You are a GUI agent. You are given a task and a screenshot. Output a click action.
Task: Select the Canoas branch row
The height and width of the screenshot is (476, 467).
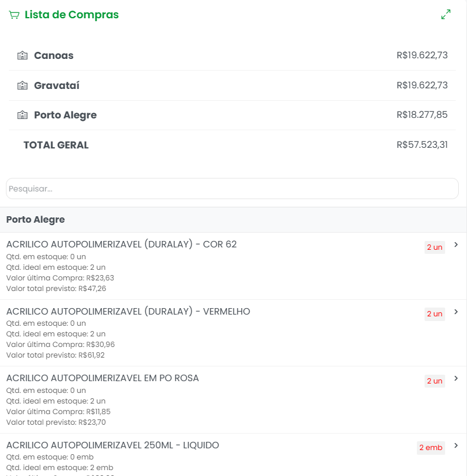coord(232,56)
